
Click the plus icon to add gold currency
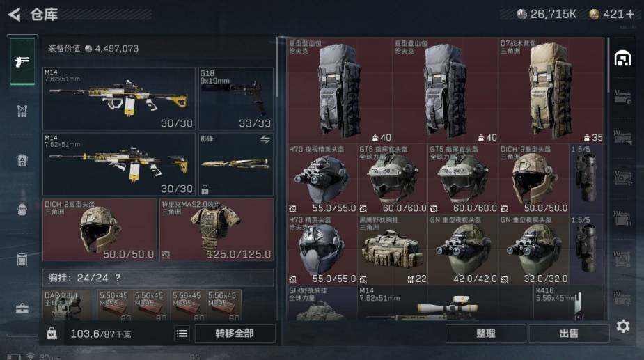point(631,15)
